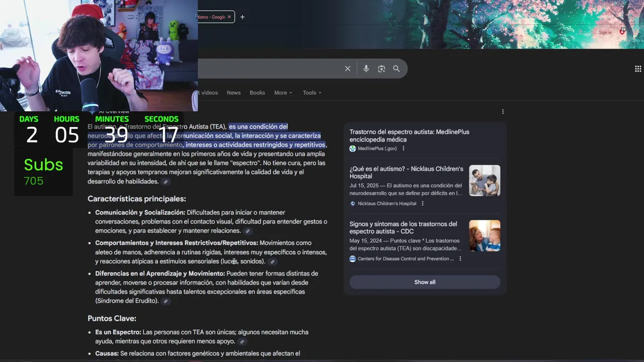Select the Google browser tab
The width and height of the screenshot is (644, 362).
click(x=215, y=17)
